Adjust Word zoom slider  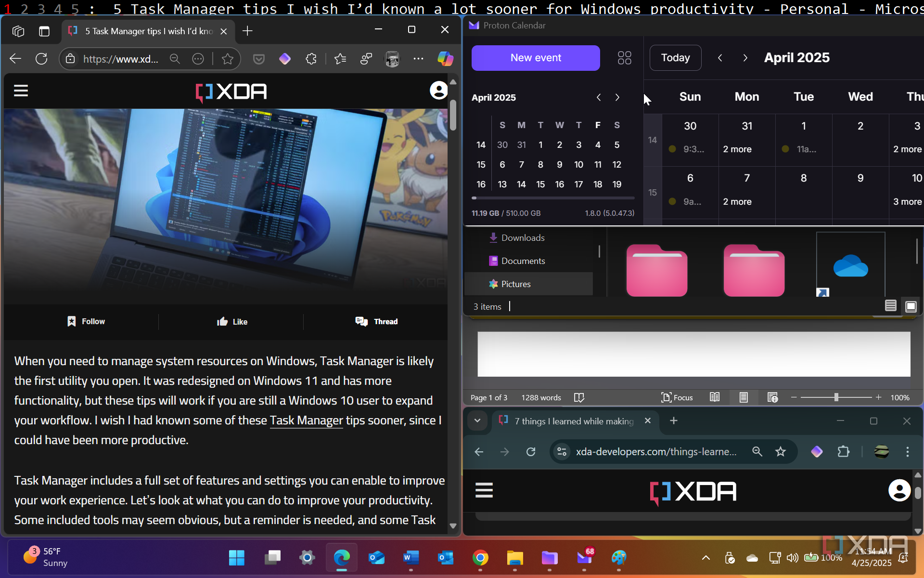pos(836,397)
